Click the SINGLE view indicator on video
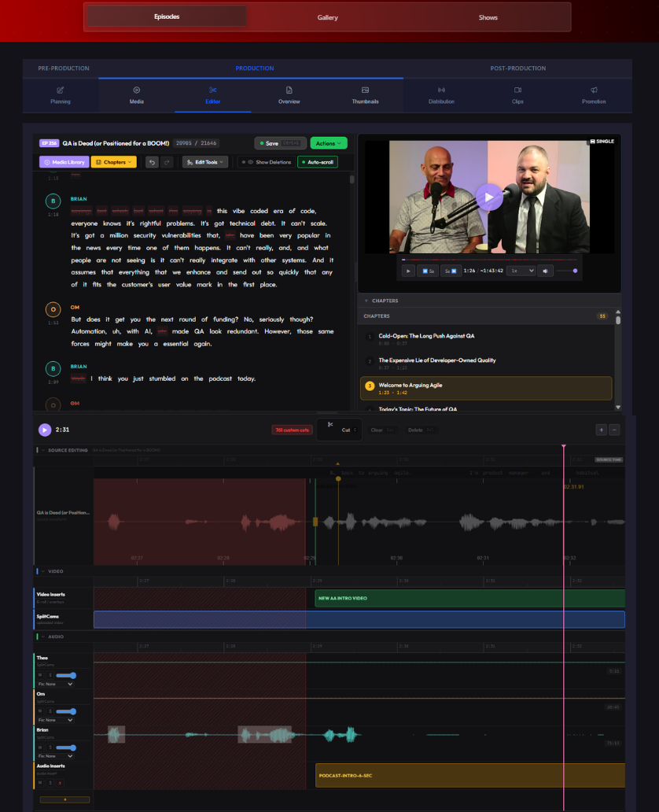 click(x=602, y=142)
